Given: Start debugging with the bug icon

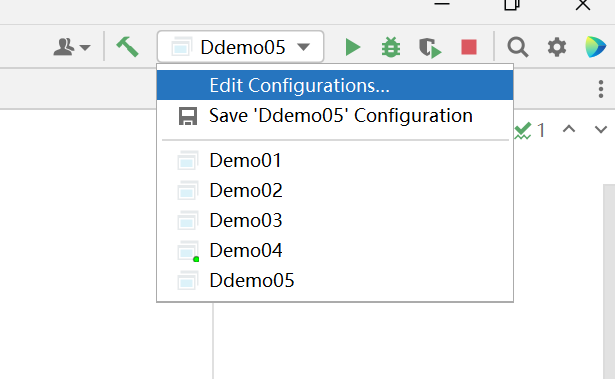Looking at the screenshot, I should tap(391, 47).
